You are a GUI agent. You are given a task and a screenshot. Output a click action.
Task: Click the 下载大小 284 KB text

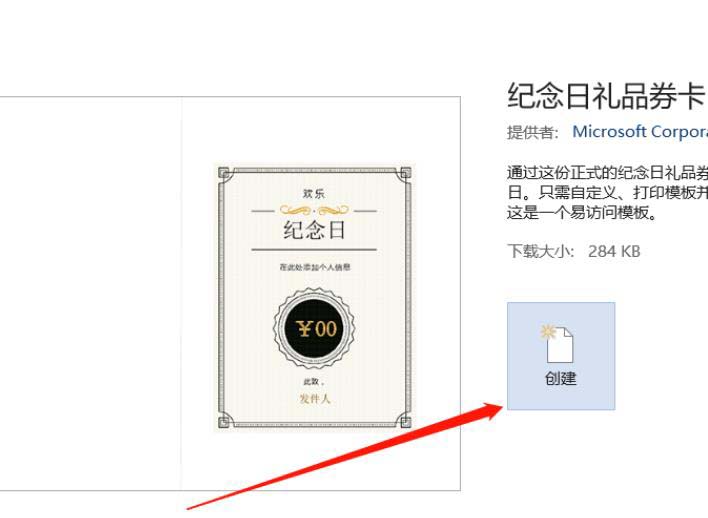pos(573,251)
